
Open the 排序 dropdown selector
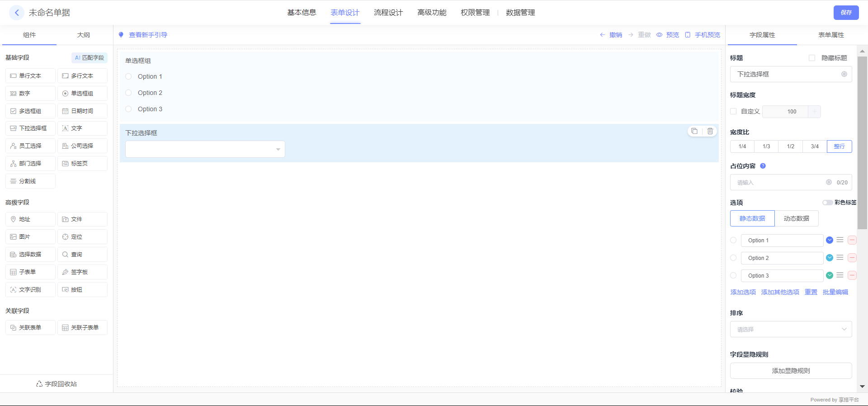tap(791, 329)
